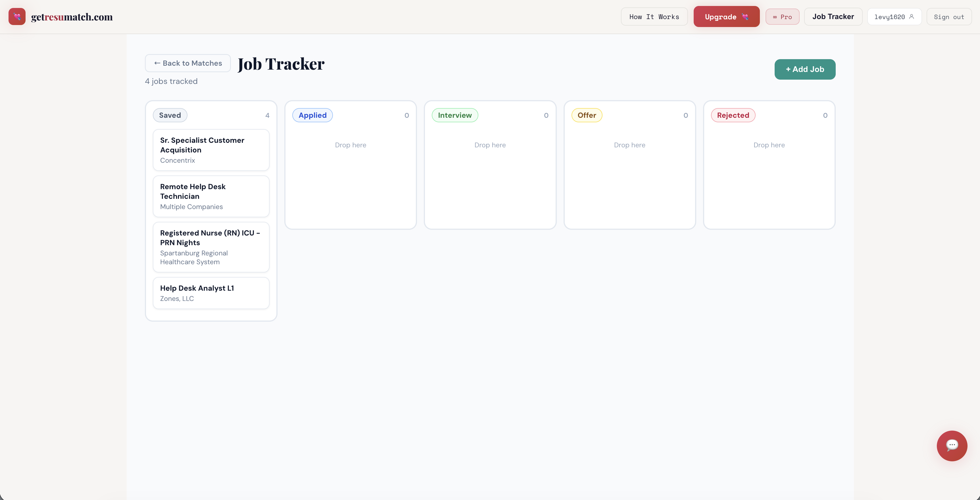The image size is (980, 500).
Task: Select the Registered Nurse ICU job card
Action: [211, 247]
